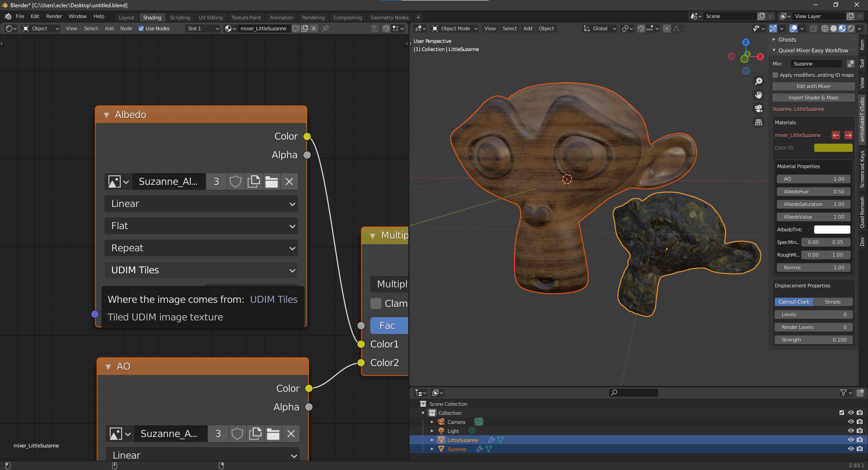868x470 pixels.
Task: Click the Edit with Mixer button
Action: point(813,86)
